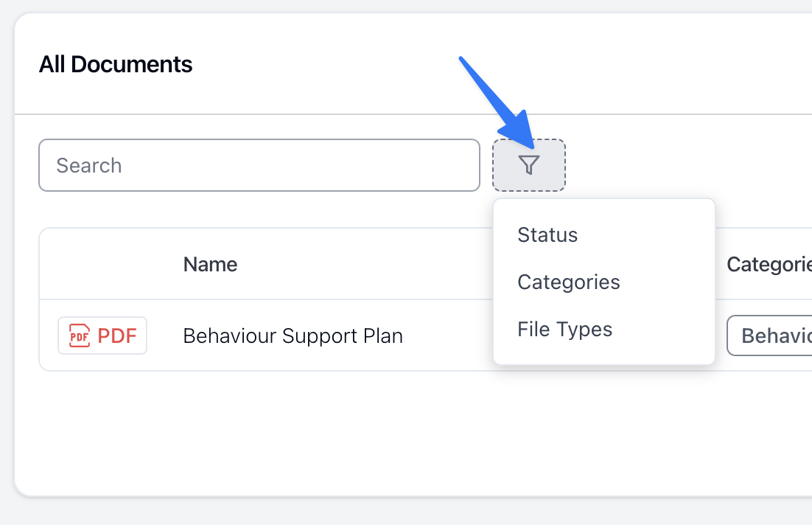Click the Search placeholder text
Image resolution: width=812 pixels, height=525 pixels.
pyautogui.click(x=89, y=165)
